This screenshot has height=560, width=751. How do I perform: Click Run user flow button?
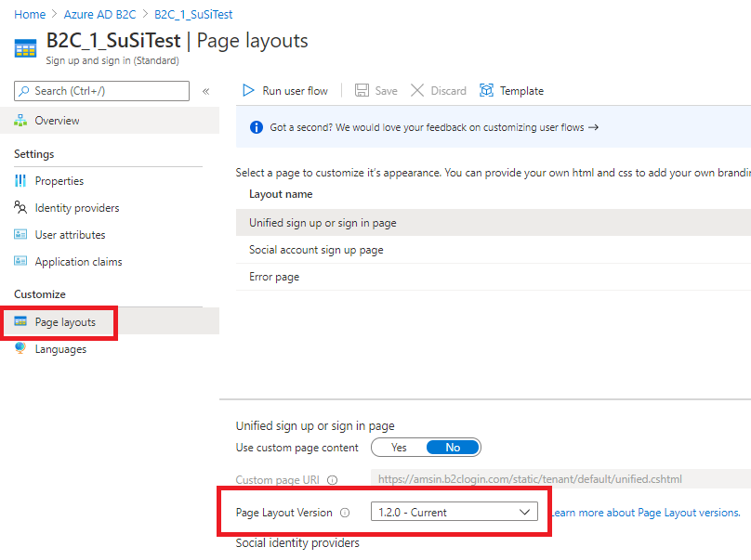[x=285, y=90]
